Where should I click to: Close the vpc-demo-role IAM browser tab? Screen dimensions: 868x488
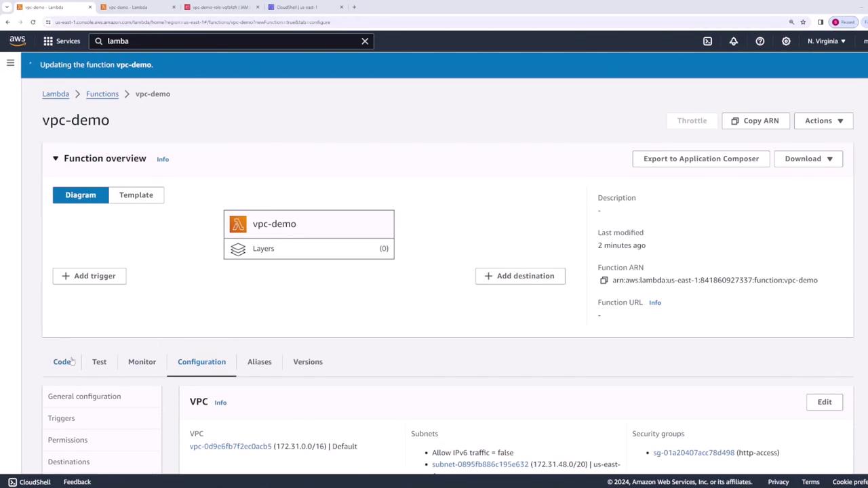pos(258,7)
